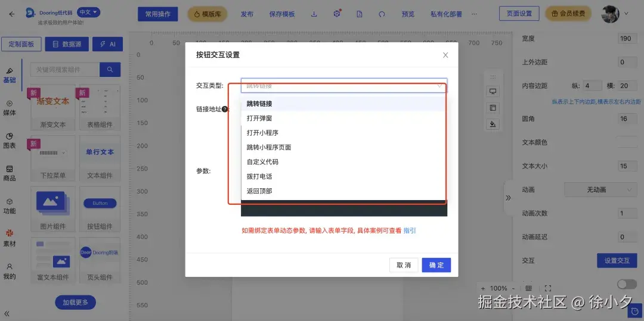Image resolution: width=644 pixels, height=321 pixels.
Task: Click the 文本颜色 color swatch
Action: coord(627,142)
